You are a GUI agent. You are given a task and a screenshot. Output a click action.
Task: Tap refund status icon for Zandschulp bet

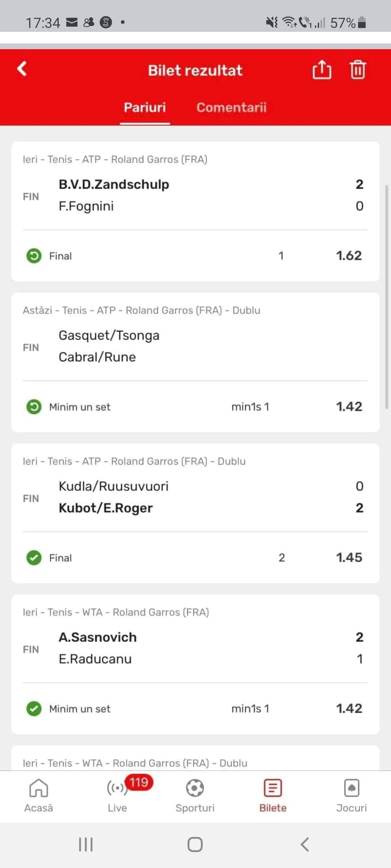click(x=34, y=256)
